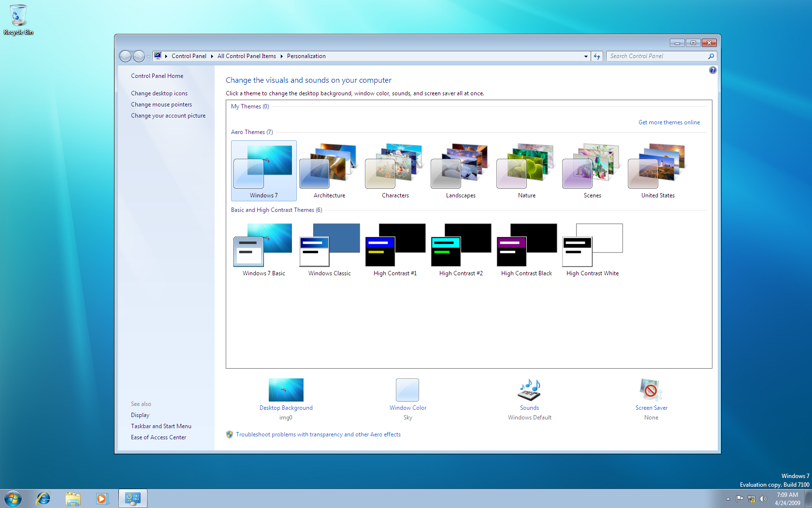Apply the Nature Aero theme

coord(526,169)
